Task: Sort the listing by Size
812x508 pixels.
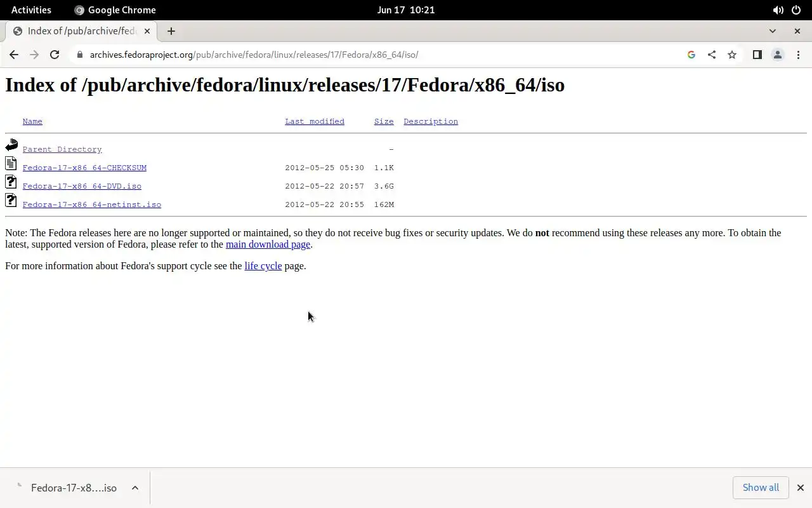Action: (384, 121)
